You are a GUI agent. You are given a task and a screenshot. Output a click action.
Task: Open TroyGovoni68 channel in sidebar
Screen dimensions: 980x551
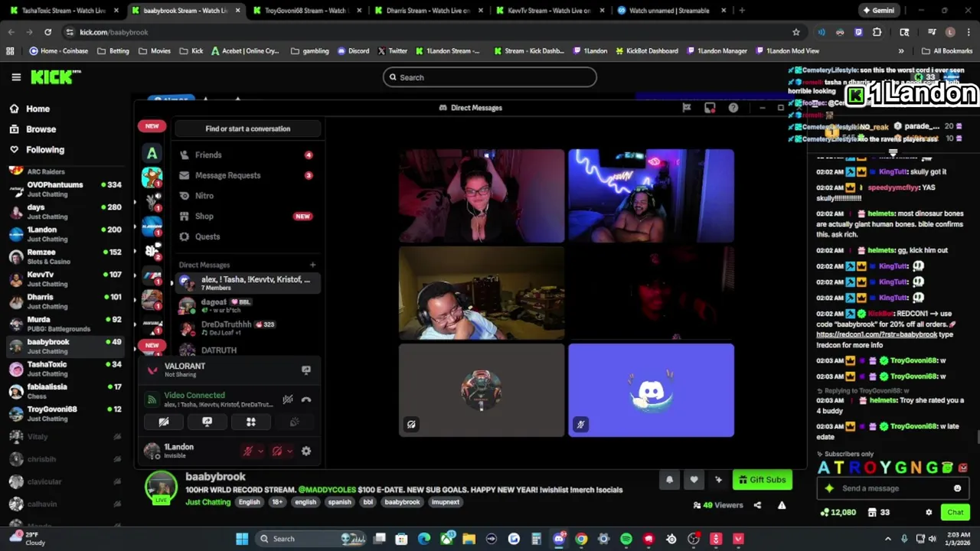pos(65,413)
